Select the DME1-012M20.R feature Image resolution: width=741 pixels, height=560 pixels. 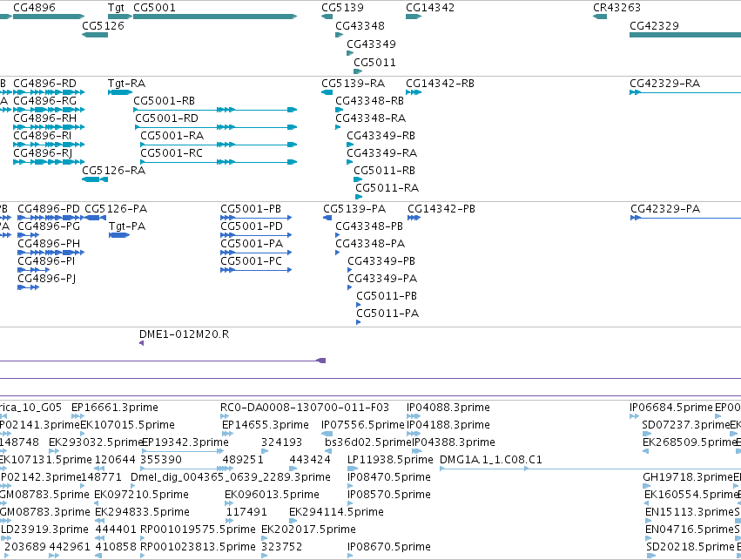point(141,343)
